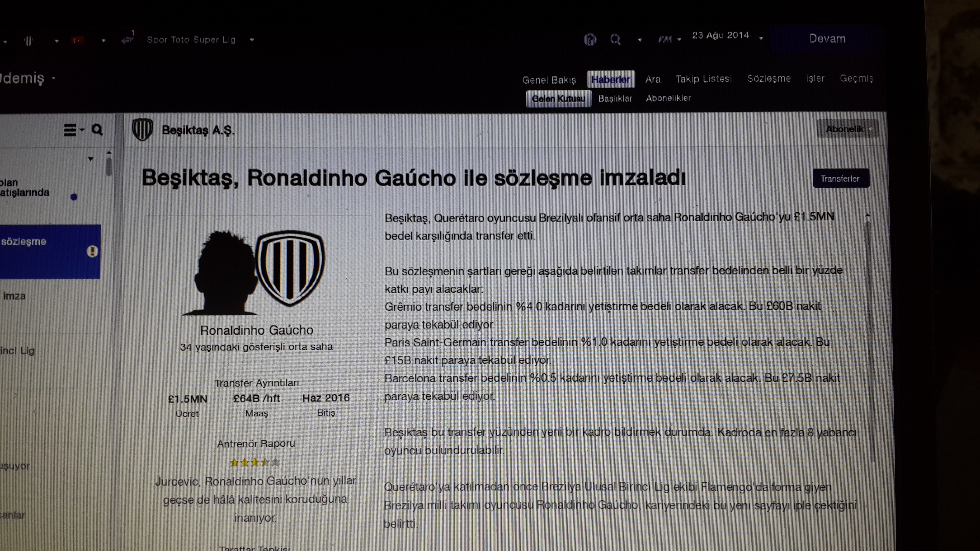
Task: Expand the Abonelik dropdown
Action: [x=848, y=129]
